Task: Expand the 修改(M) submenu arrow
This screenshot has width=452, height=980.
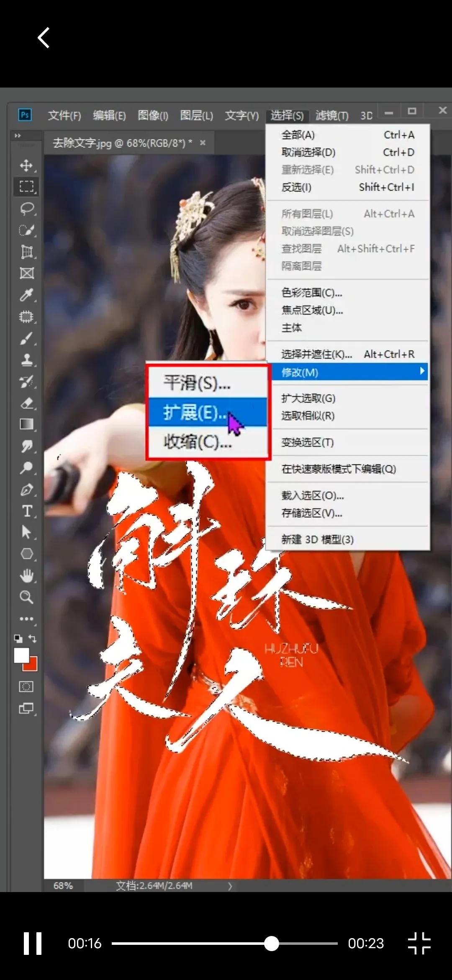Action: (422, 371)
